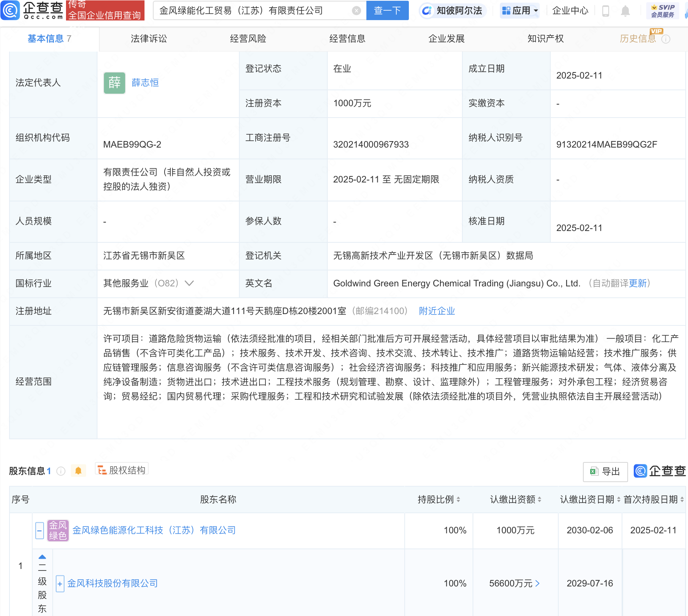This screenshot has height=616, width=688.
Task: Open the 附近企业 link
Action: click(437, 311)
